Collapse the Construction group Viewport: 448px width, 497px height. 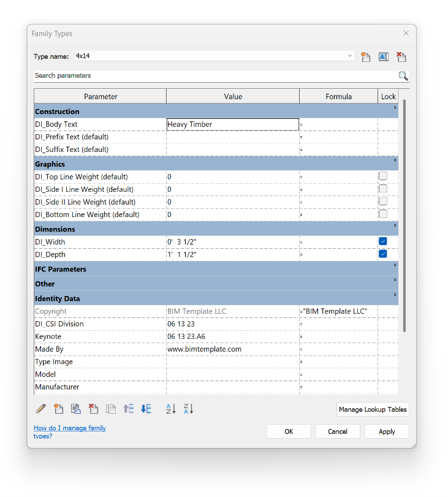tap(395, 108)
